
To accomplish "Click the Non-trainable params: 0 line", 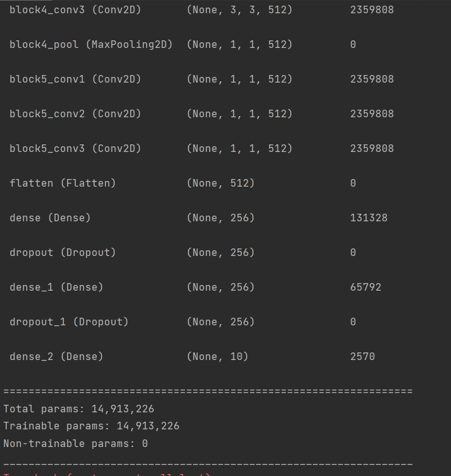I will click(x=76, y=444).
